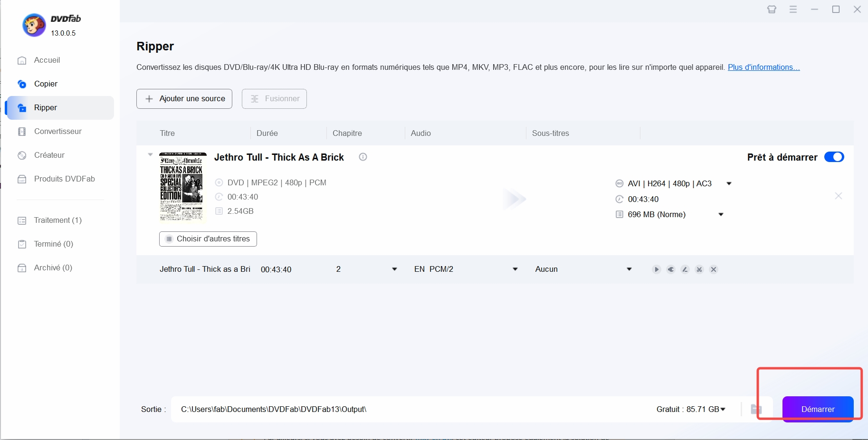
Task: Click the source info DVD | MPEG2 | 480p | PCM
Action: [x=277, y=183]
